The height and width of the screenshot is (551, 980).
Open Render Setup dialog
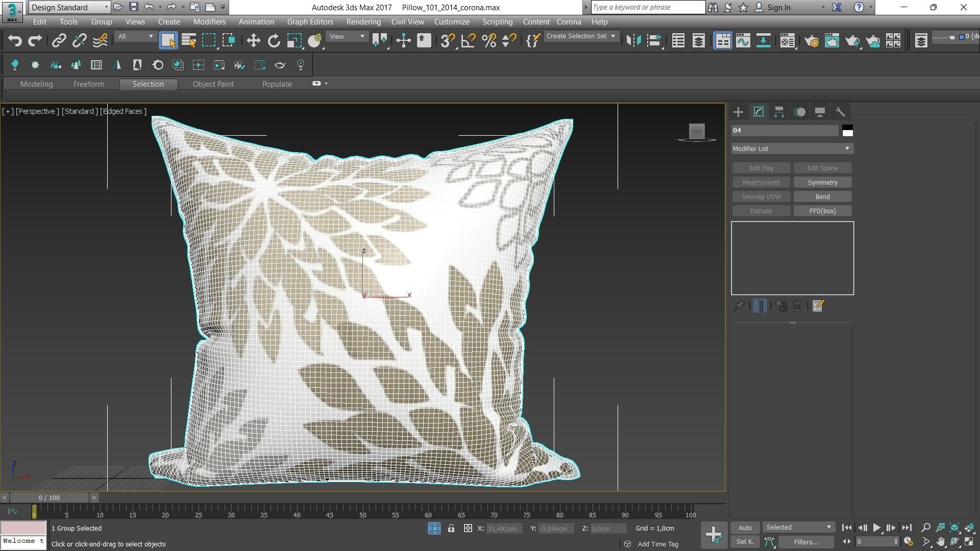click(x=812, y=41)
